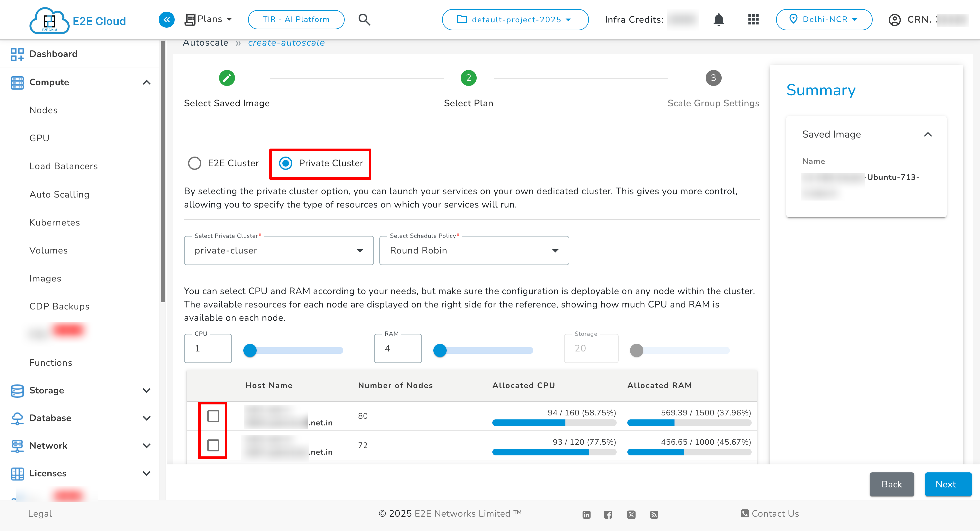Click the search magnifier icon
This screenshot has height=531, width=980.
[364, 19]
